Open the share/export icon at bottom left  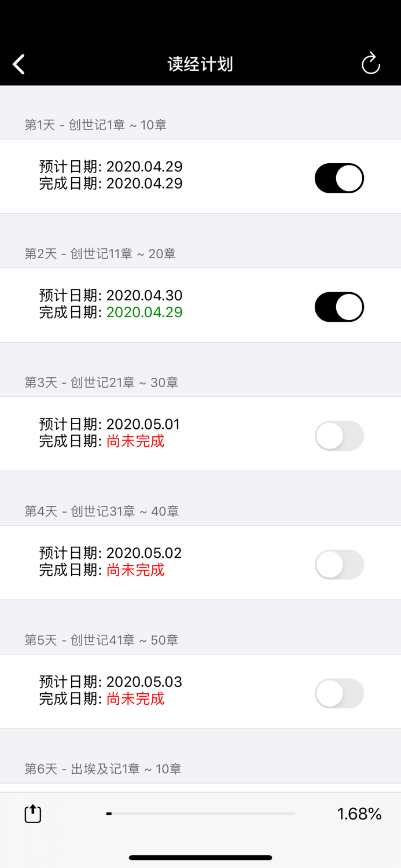click(33, 813)
